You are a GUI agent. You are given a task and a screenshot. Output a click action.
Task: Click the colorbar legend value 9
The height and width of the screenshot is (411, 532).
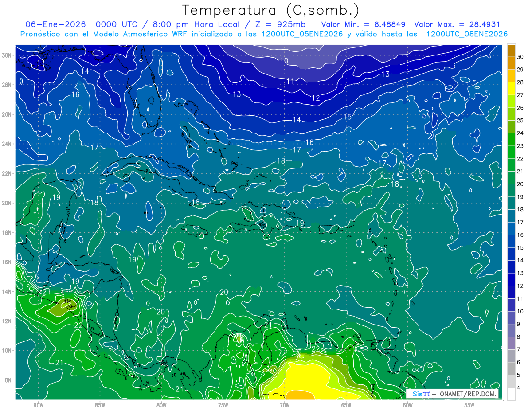[x=519, y=324]
